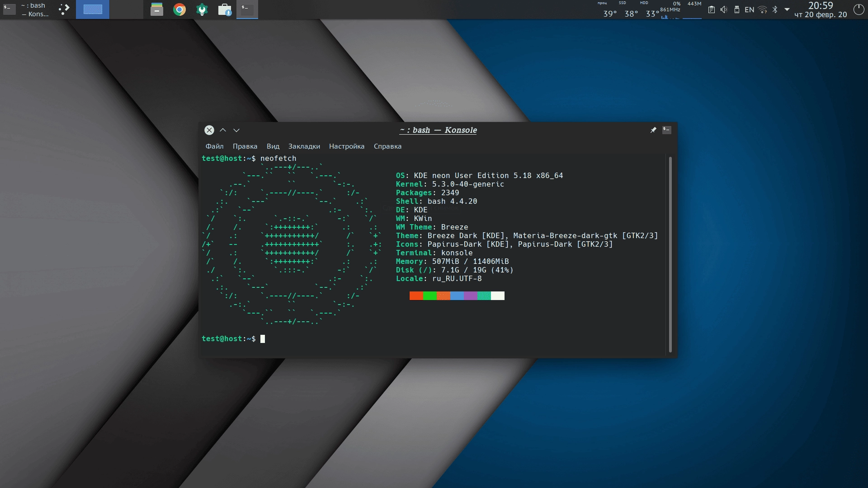868x488 pixels.
Task: Click the '~ : bash — Kons...' panel window title
Action: click(35, 9)
